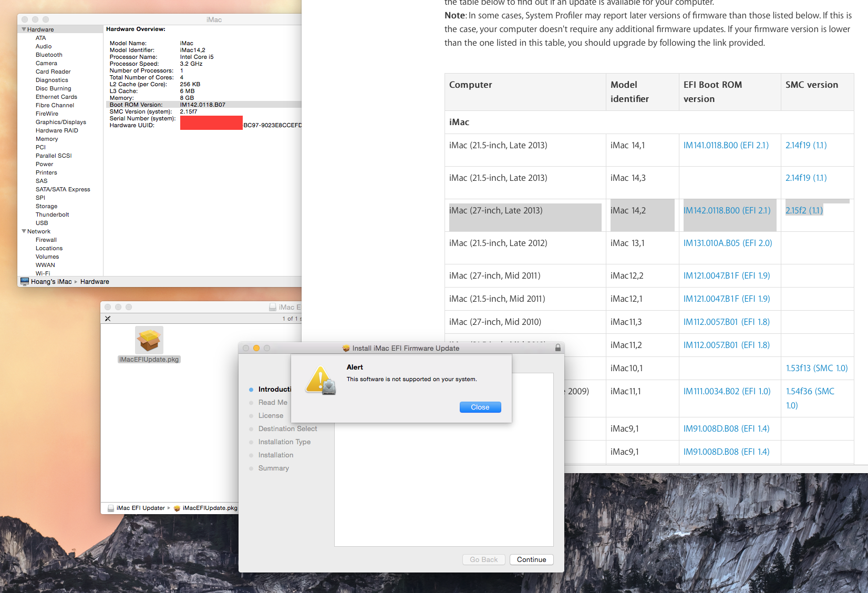Screen dimensions: 868x593
Task: Click the Read Me installer step
Action: tap(273, 403)
